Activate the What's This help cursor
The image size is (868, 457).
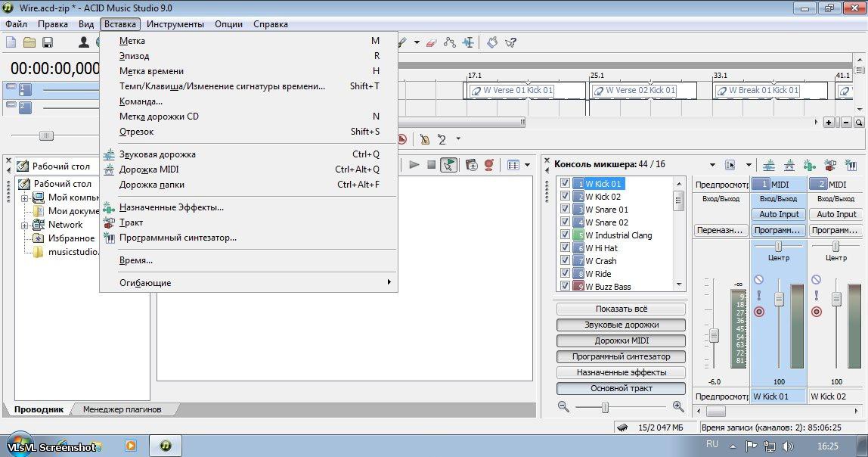tap(510, 42)
